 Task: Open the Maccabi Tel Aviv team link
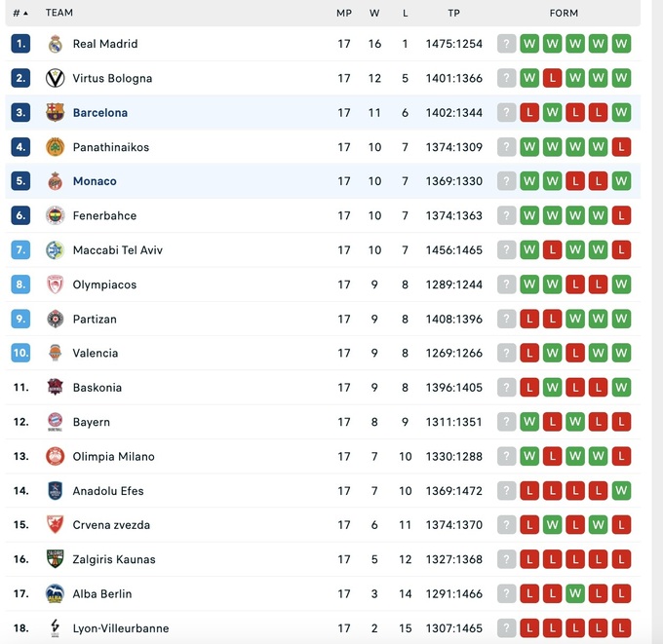tap(117, 250)
